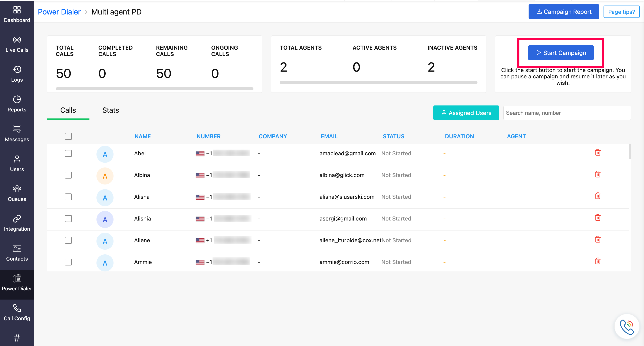Open Integration link icon
644x346 pixels.
pos(17,219)
